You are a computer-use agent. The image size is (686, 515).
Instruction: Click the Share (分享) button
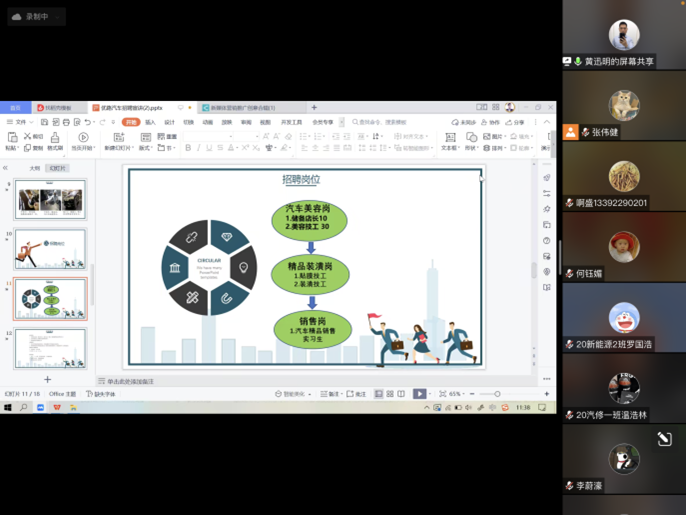516,122
